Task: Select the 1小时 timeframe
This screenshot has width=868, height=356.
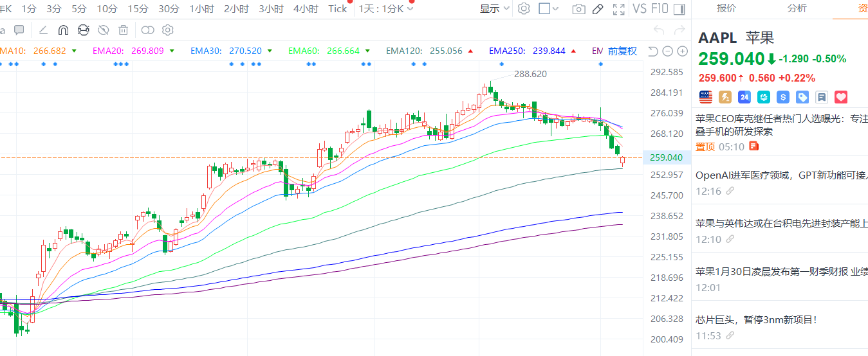Action: 202,9
